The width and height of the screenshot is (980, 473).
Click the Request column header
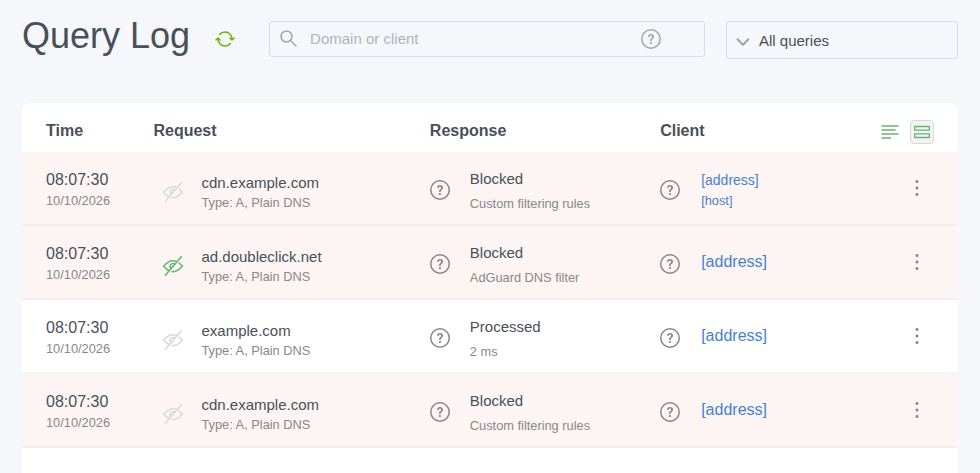pyautogui.click(x=185, y=131)
